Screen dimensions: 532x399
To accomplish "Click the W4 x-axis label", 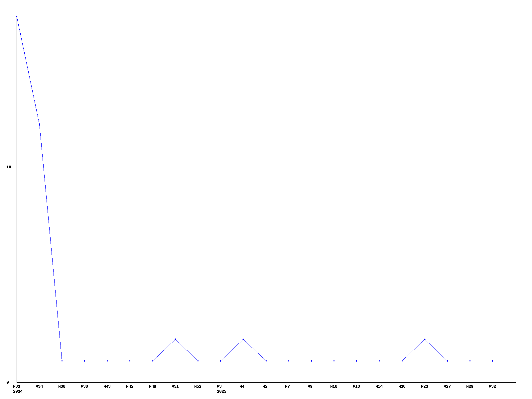I will click(242, 386).
